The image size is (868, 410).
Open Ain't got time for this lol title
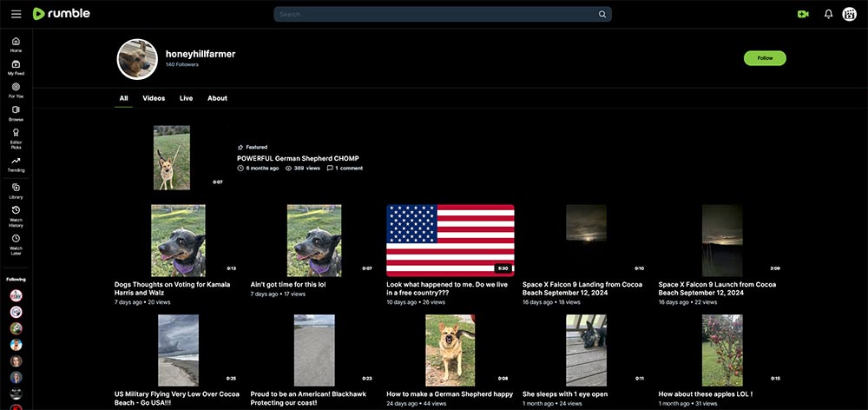[288, 284]
